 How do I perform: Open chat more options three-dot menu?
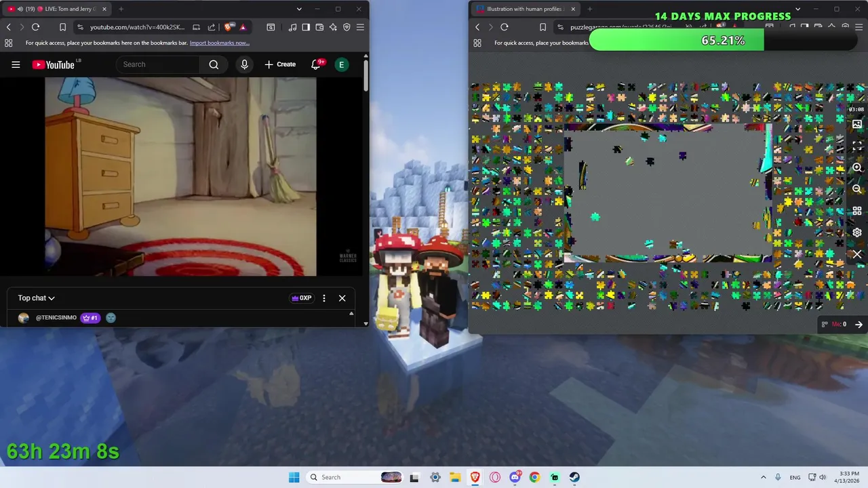[324, 298]
